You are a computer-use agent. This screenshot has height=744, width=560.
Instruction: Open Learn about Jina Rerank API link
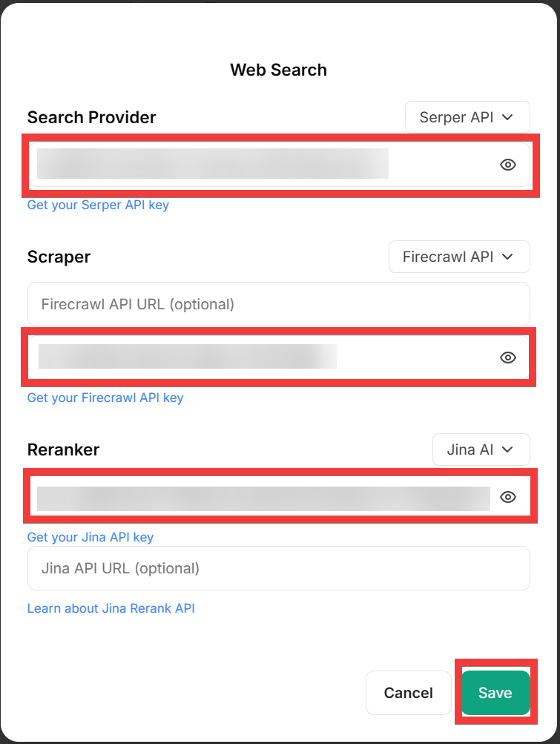click(x=111, y=608)
